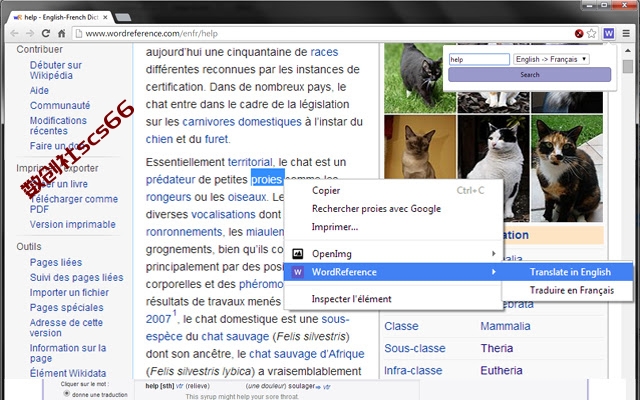Open the Mammalia infobox link
The image size is (640, 400).
[x=505, y=326]
